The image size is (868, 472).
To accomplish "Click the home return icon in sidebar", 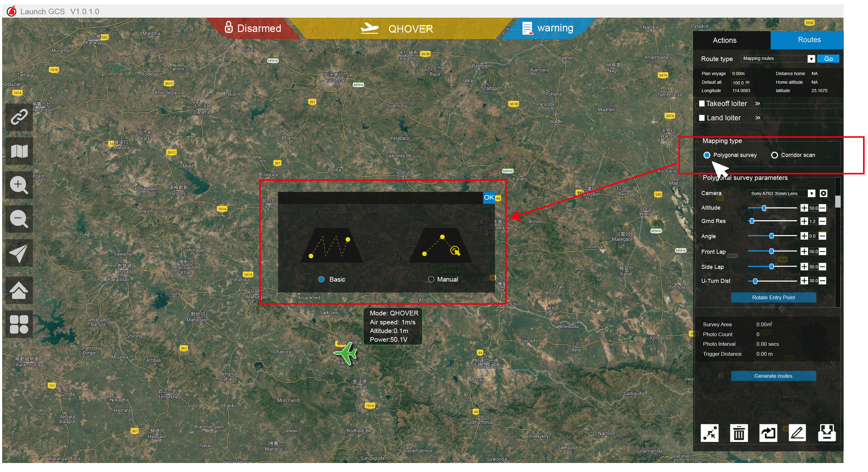I will click(19, 290).
